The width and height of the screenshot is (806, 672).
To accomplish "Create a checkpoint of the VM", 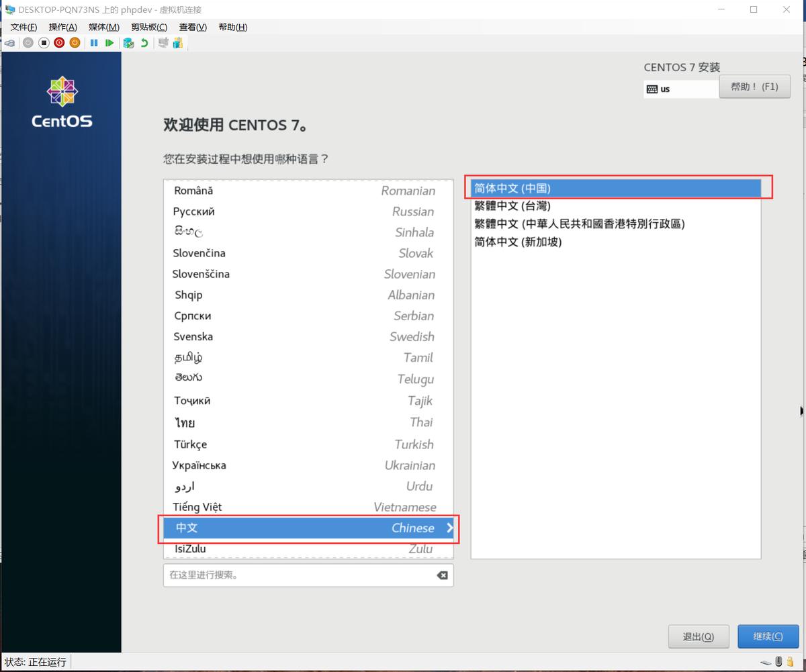I will 128,42.
